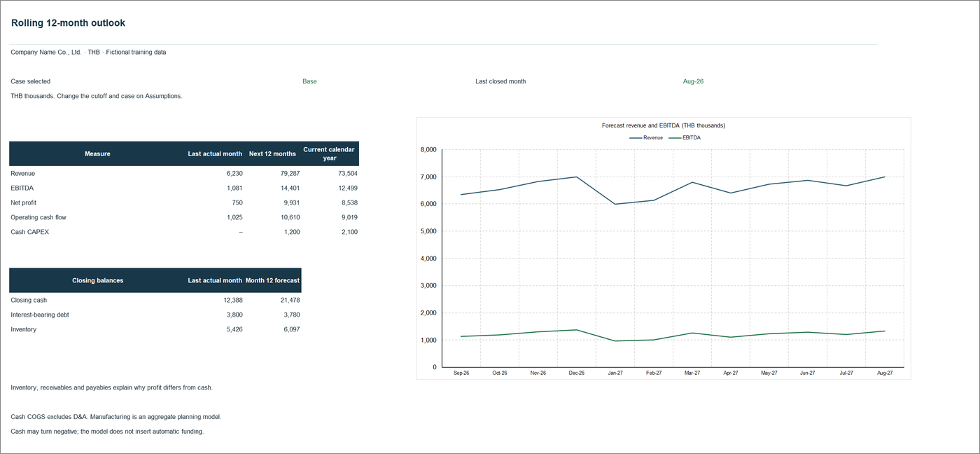Viewport: 980px width, 454px height.
Task: Click the 'Cash may turn negative' note
Action: point(107,432)
